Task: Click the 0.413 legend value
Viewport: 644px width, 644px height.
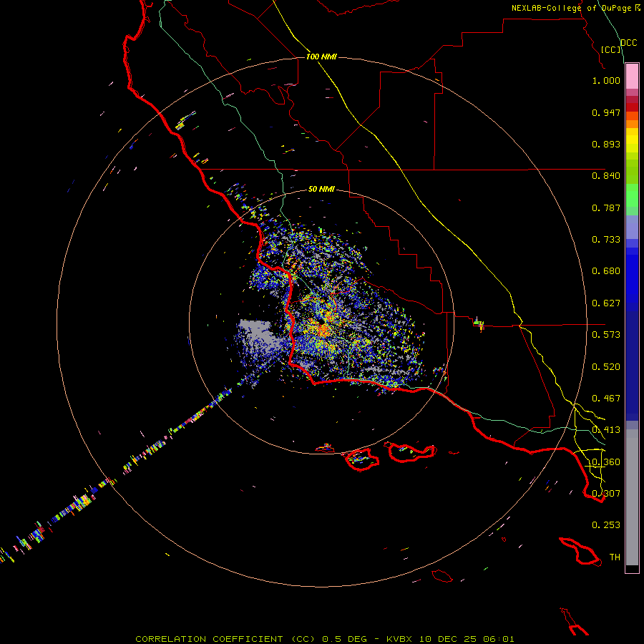Action: point(606,430)
